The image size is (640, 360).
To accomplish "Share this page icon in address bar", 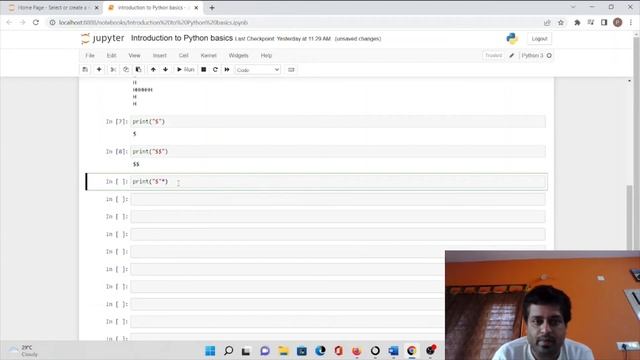I will pos(547,23).
